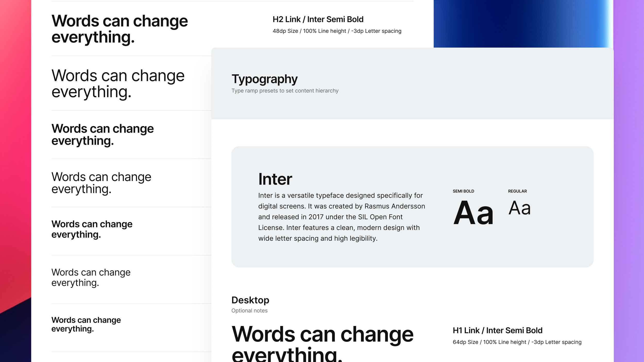The image size is (644, 362).
Task: Click the Inter typeface description paragraph
Action: click(342, 217)
